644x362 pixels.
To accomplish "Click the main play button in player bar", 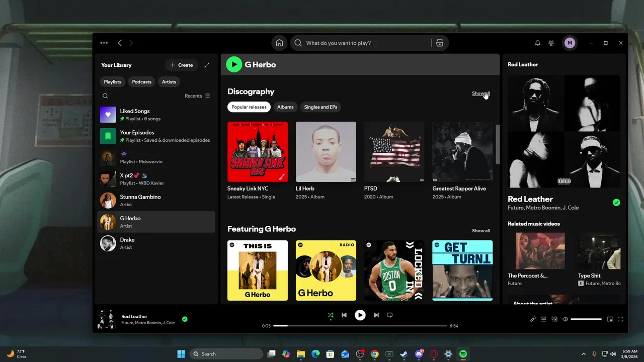I will 360,315.
